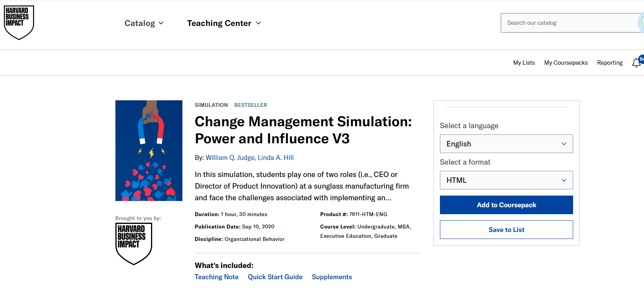Image resolution: width=644 pixels, height=299 pixels.
Task: Open My Lists
Action: click(524, 63)
